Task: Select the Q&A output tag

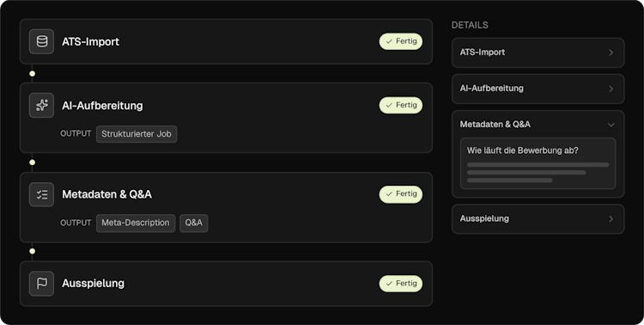Action: click(194, 223)
